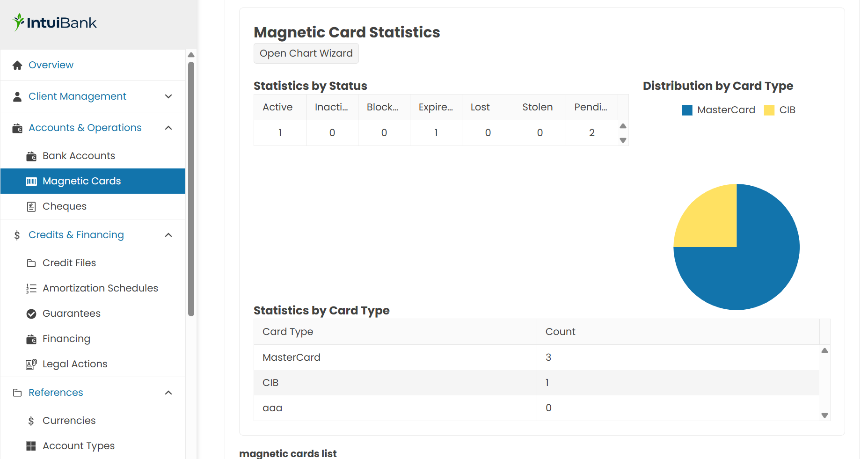Screen dimensions: 868x459
Task: Click the Active status column header
Action: tap(280, 107)
